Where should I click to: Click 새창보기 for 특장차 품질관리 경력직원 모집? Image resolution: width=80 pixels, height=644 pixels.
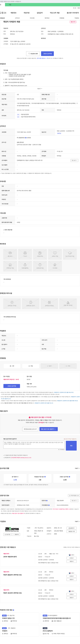pos(71,579)
